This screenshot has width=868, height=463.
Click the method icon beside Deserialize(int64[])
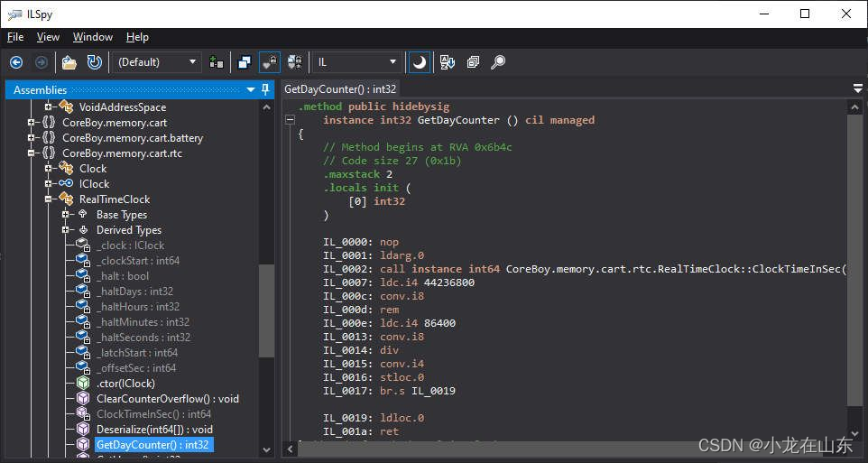pos(82,430)
